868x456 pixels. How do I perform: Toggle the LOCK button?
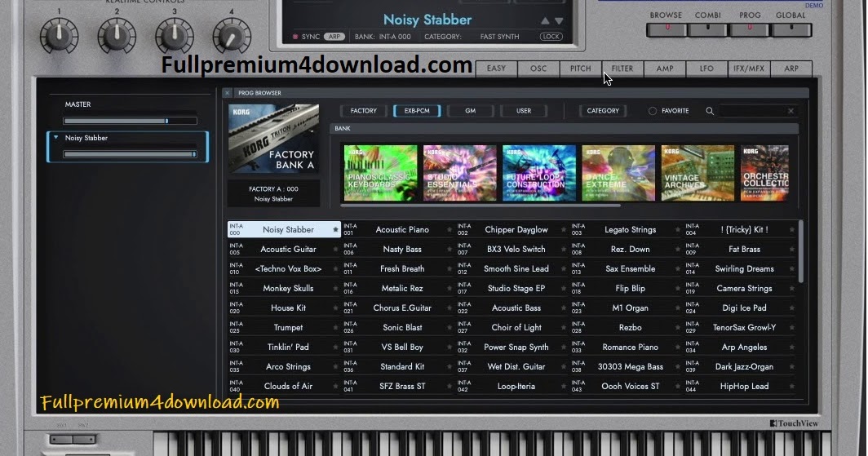click(x=551, y=37)
